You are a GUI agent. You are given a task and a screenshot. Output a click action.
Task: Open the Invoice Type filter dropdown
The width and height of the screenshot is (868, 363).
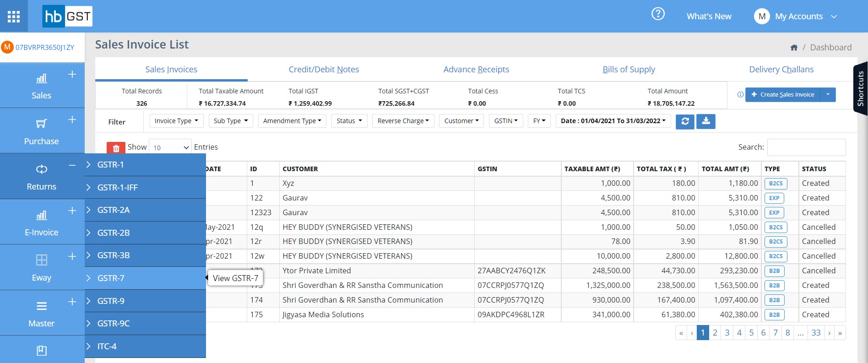pyautogui.click(x=176, y=121)
